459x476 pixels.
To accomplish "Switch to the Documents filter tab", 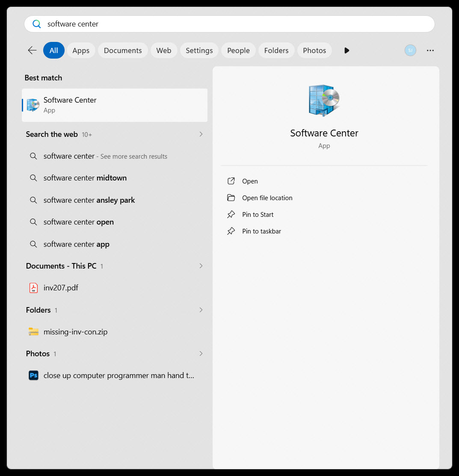I will pos(123,50).
